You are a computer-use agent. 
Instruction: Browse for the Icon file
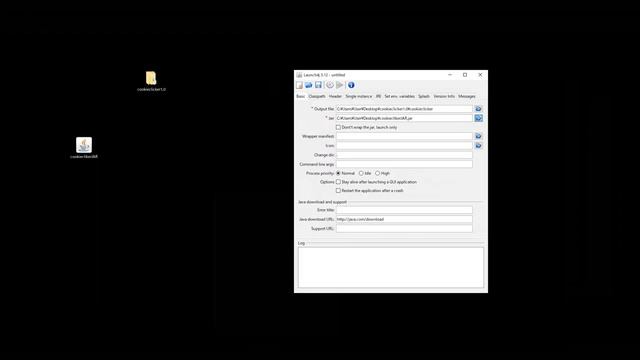coord(478,145)
